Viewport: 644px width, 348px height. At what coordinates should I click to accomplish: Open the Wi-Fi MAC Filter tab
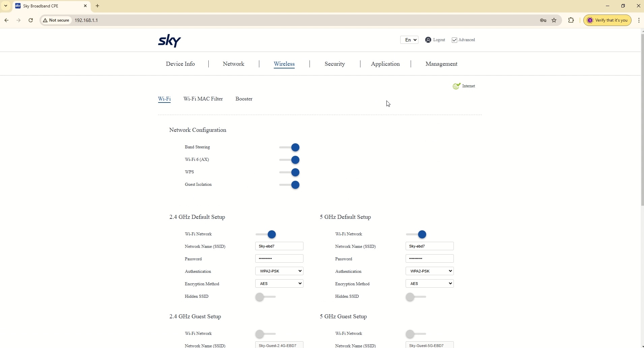[x=203, y=99]
